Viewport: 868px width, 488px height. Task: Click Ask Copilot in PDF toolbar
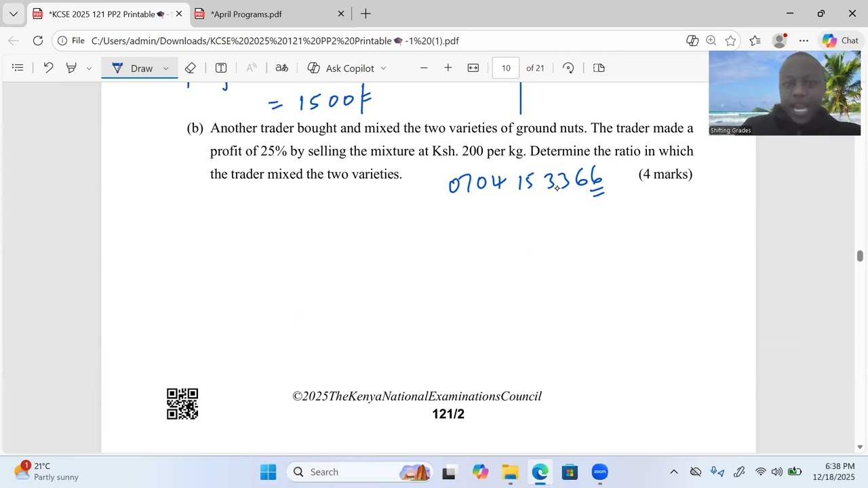(340, 68)
